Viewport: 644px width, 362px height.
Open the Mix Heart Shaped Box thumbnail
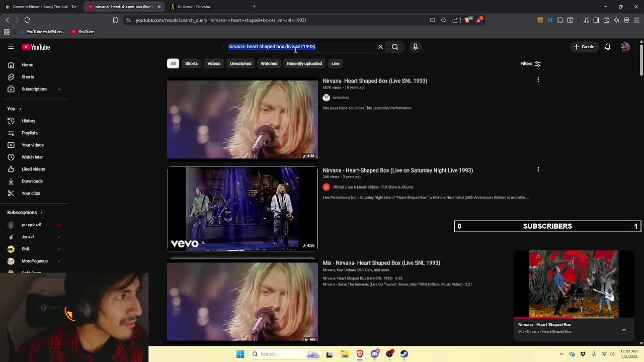click(x=243, y=302)
